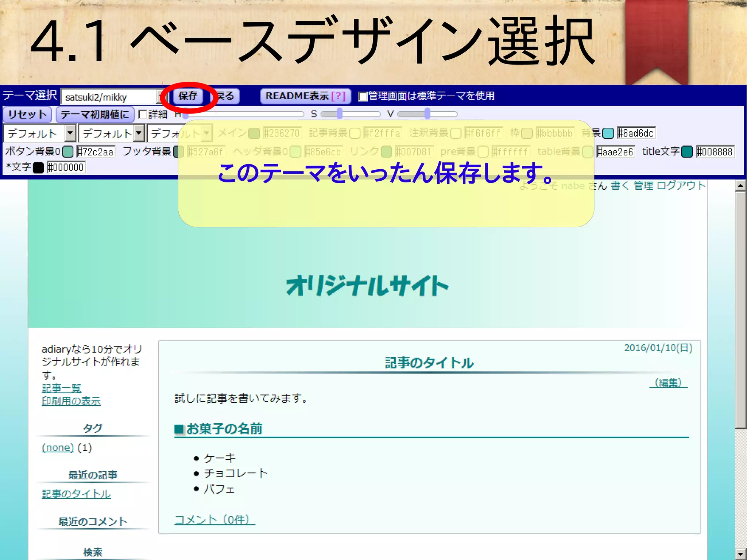
Task: Click the パフェ list item
Action: point(219,489)
